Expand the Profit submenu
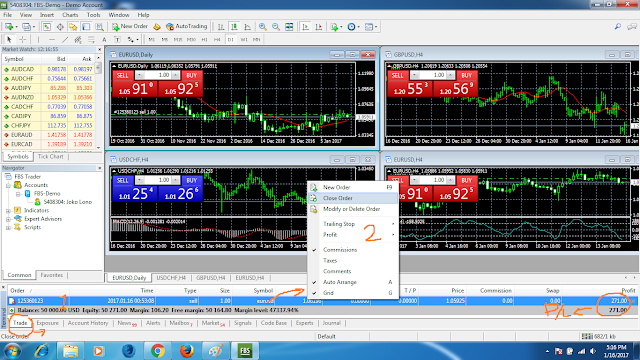This screenshot has height=360, width=640. tap(353, 235)
